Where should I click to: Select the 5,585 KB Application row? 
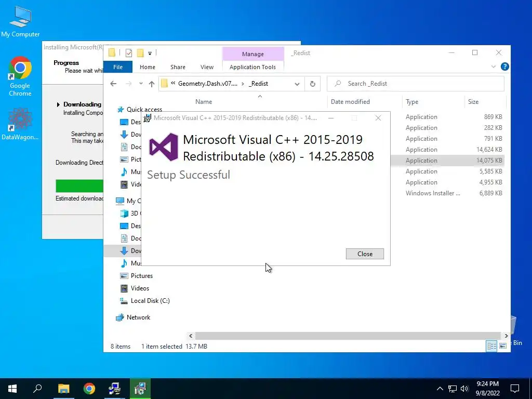(x=447, y=171)
